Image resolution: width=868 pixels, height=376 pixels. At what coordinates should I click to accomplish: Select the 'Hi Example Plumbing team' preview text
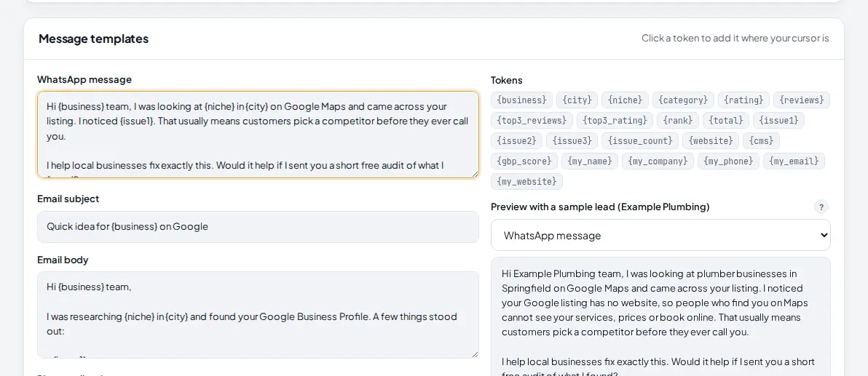pyautogui.click(x=562, y=273)
